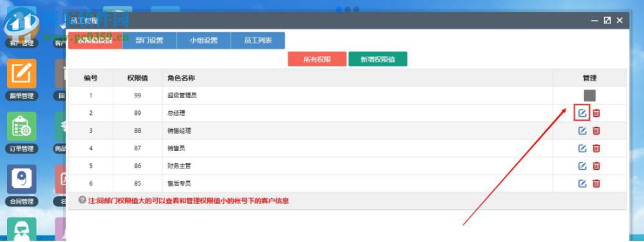Select the 财务主管 role name
Viewport: 644px width, 242px height.
coord(179,166)
